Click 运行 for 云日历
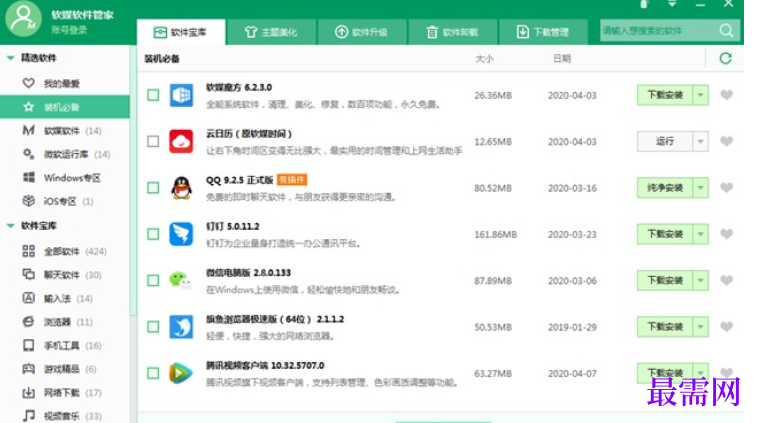This screenshot has height=423, width=759. pyautogui.click(x=665, y=141)
